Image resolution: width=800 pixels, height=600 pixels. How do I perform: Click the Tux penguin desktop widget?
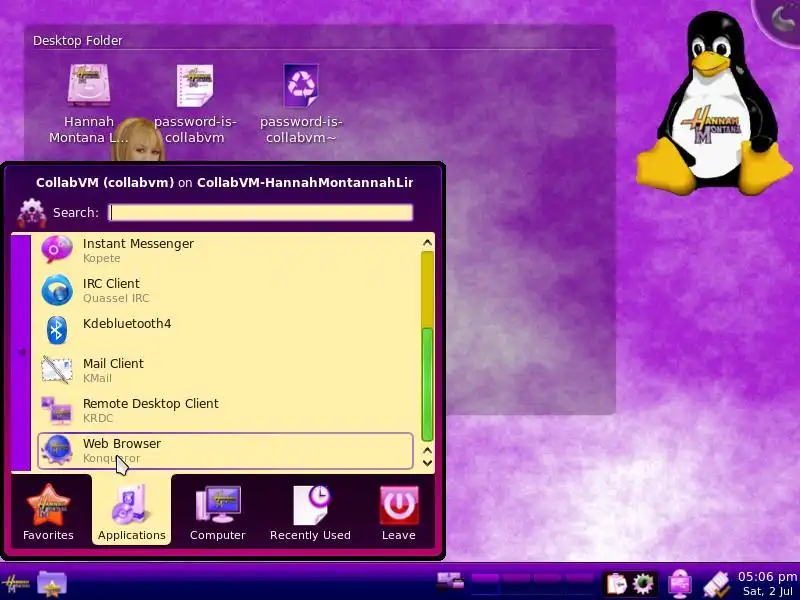[x=714, y=105]
